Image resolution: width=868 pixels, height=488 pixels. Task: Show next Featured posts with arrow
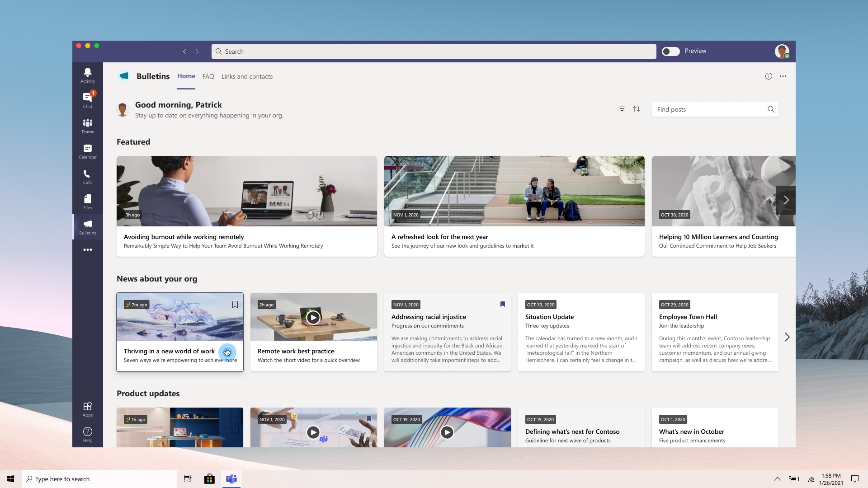(786, 200)
